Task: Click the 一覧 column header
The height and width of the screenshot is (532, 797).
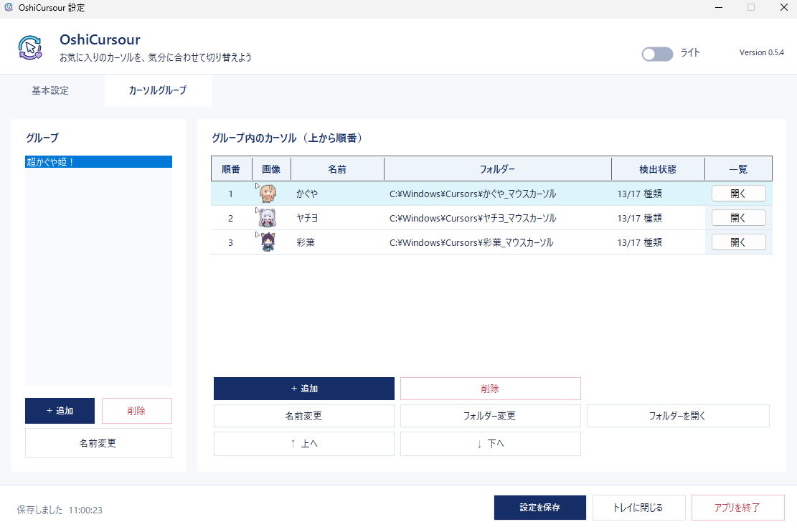Action: pos(739,169)
